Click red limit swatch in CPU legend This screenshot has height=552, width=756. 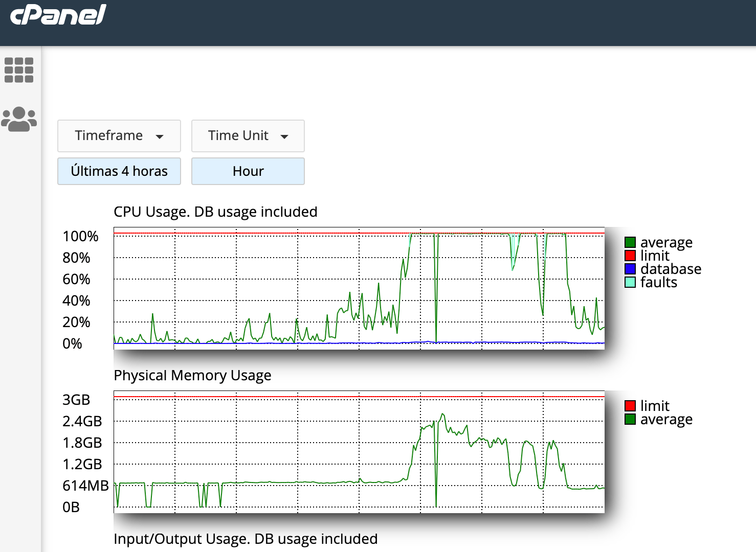[630, 256]
